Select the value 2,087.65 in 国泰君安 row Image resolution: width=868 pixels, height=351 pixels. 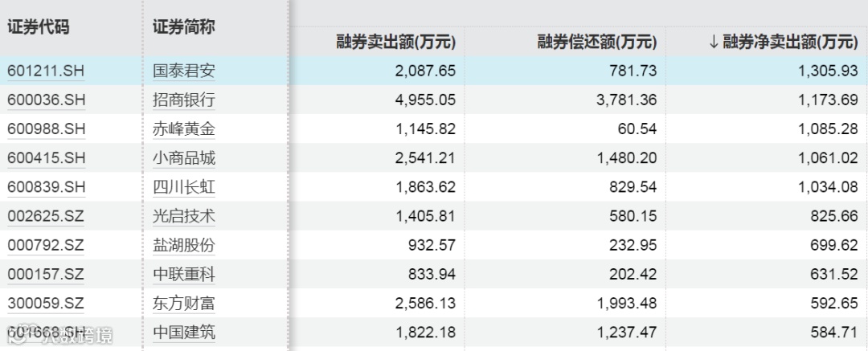[426, 71]
